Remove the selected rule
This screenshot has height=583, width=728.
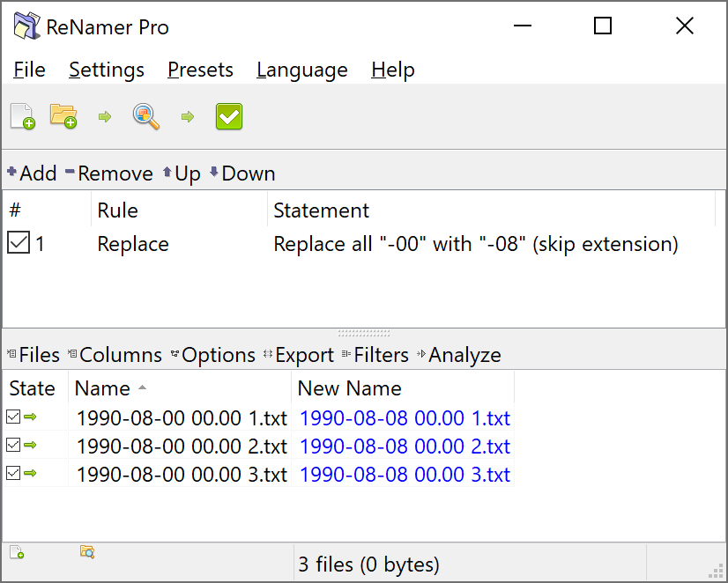coord(109,173)
